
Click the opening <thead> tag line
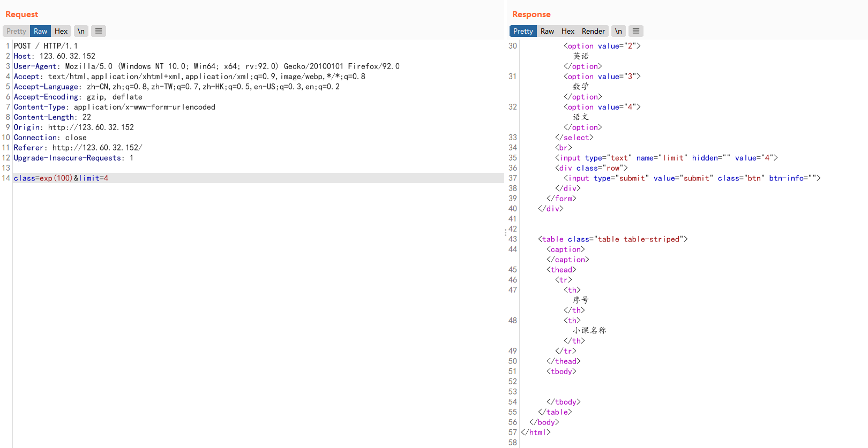[562, 270]
